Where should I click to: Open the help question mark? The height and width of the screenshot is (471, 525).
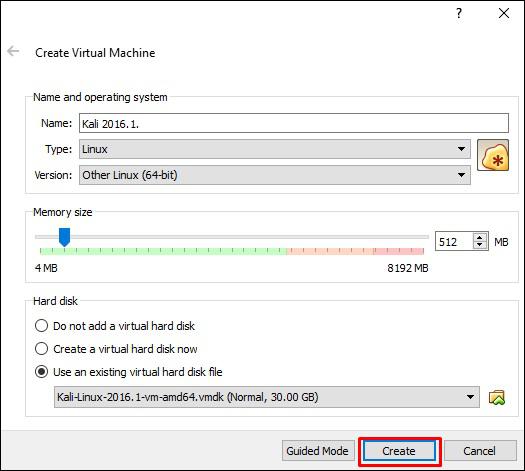[459, 13]
